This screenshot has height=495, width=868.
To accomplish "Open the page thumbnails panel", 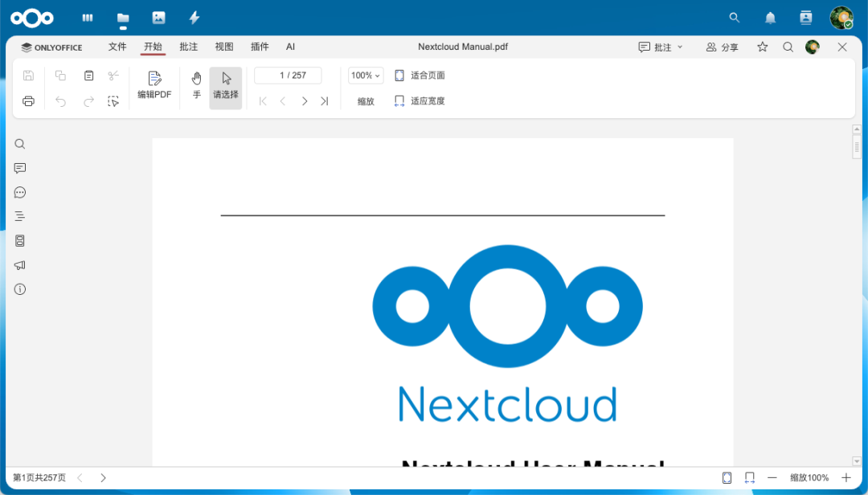I will coord(19,240).
